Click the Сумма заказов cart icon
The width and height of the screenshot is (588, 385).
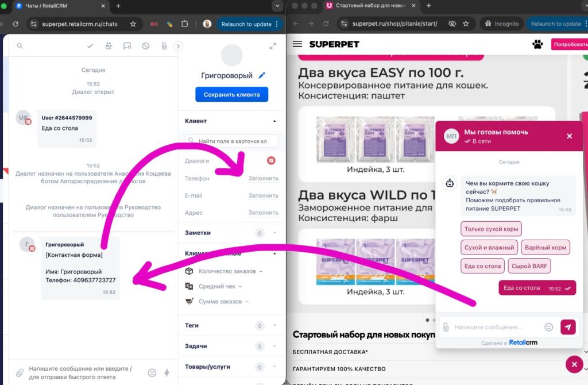click(189, 301)
